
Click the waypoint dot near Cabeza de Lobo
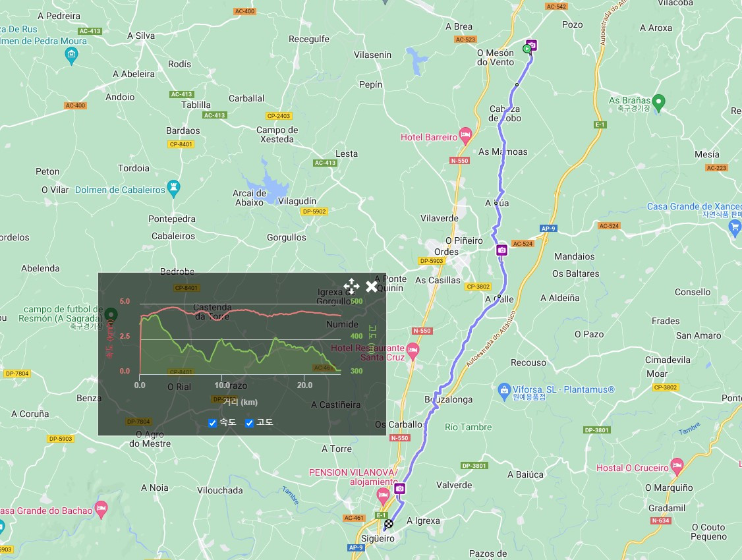[x=517, y=85]
